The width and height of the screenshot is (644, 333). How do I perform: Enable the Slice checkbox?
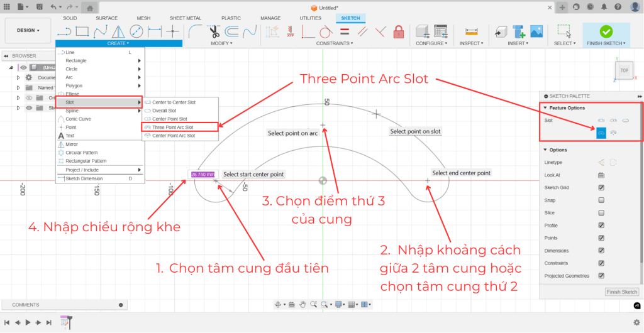(x=601, y=213)
